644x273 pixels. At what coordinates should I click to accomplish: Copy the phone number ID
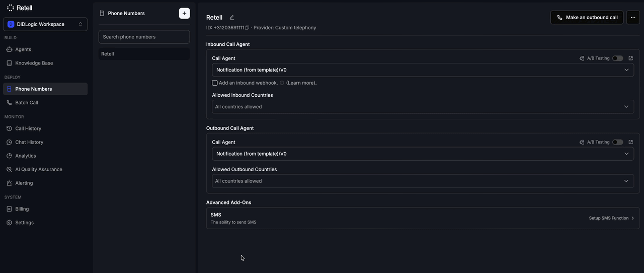point(247,28)
